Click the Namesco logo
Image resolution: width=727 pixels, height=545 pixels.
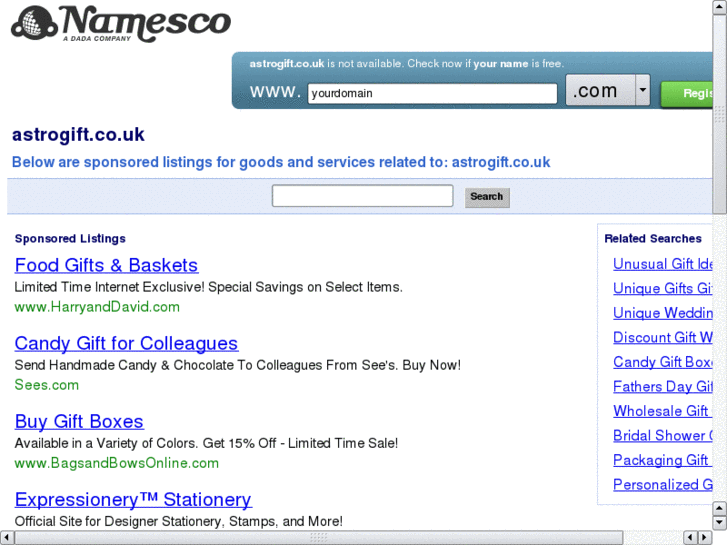tap(121, 24)
